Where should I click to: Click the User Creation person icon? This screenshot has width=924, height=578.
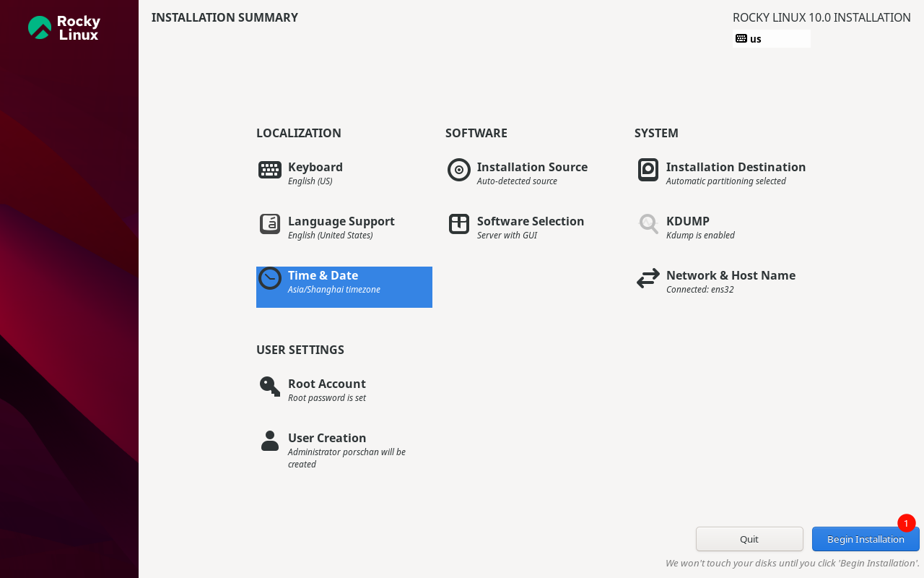270,441
